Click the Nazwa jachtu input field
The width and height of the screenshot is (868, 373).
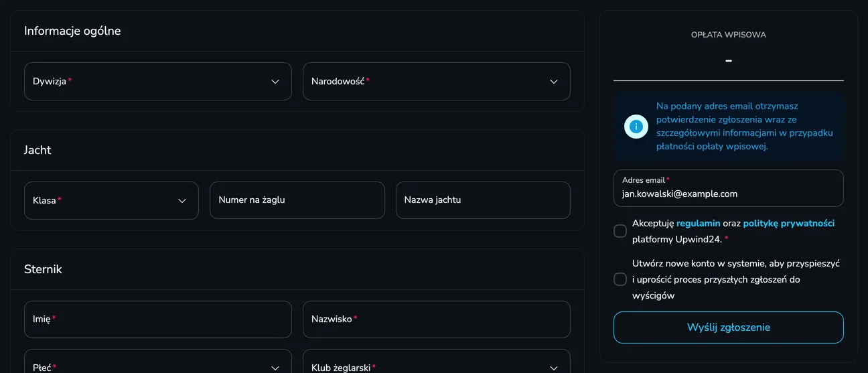[483, 200]
